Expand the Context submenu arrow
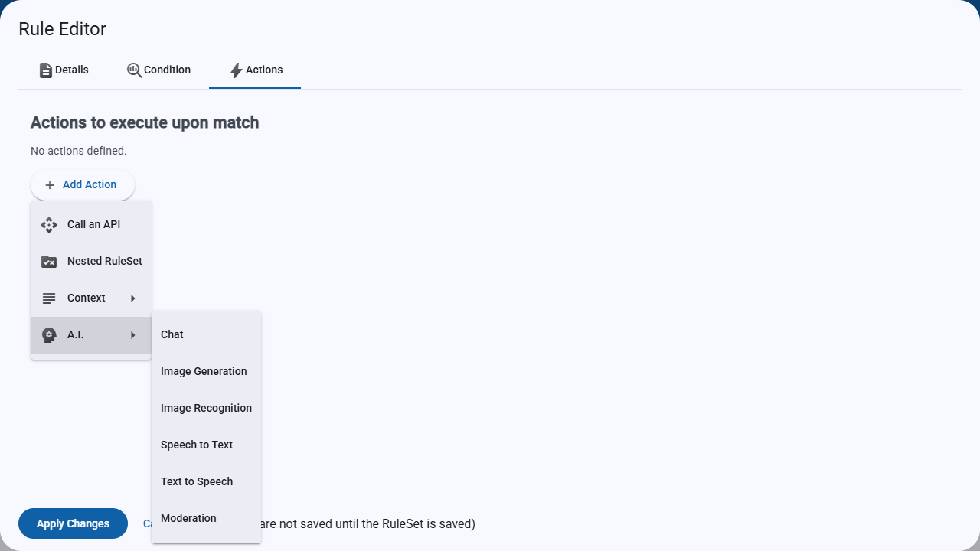Viewport: 980px width, 551px height. tap(133, 298)
